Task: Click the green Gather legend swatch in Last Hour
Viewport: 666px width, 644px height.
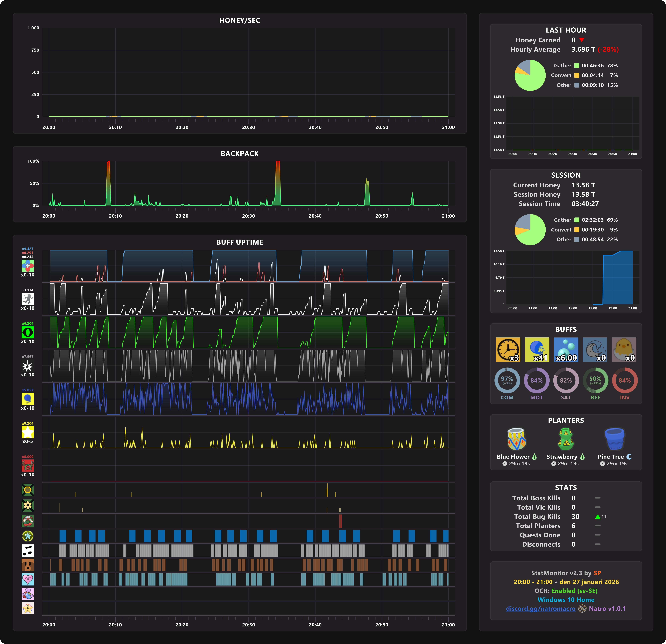Action: coord(577,66)
